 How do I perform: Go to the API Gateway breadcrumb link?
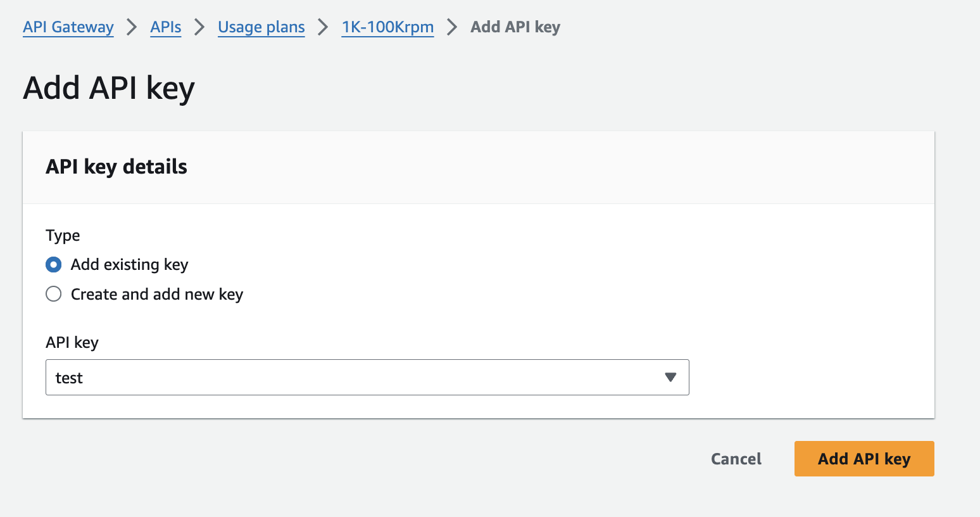pyautogui.click(x=68, y=27)
